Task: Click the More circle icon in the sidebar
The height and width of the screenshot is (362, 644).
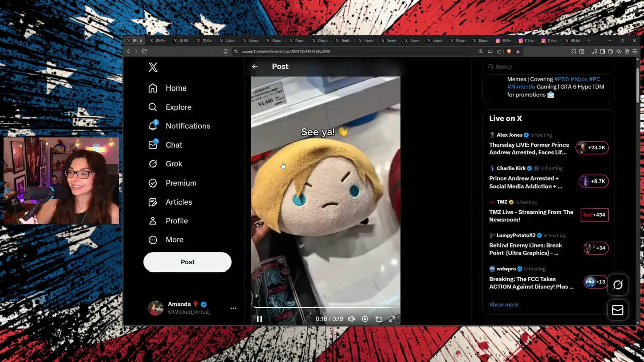Action: (153, 240)
